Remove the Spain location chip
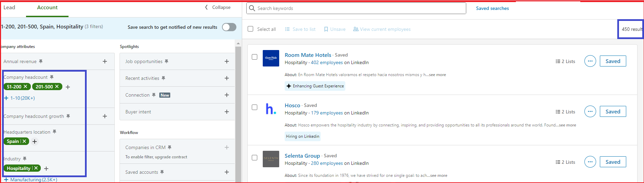The width and height of the screenshot is (644, 183). 24,141
